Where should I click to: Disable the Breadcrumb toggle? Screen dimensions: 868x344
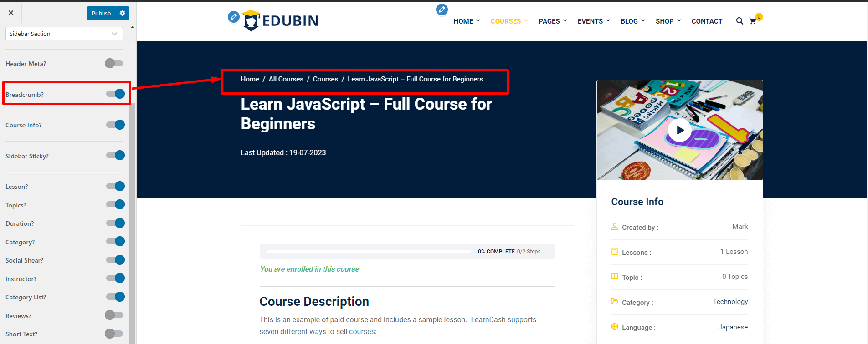point(115,94)
